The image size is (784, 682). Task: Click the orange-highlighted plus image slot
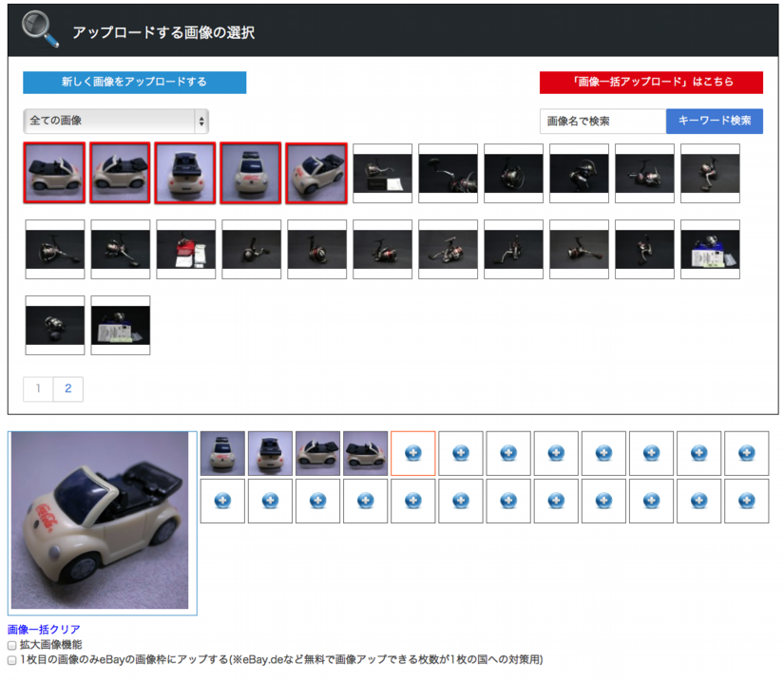click(412, 454)
